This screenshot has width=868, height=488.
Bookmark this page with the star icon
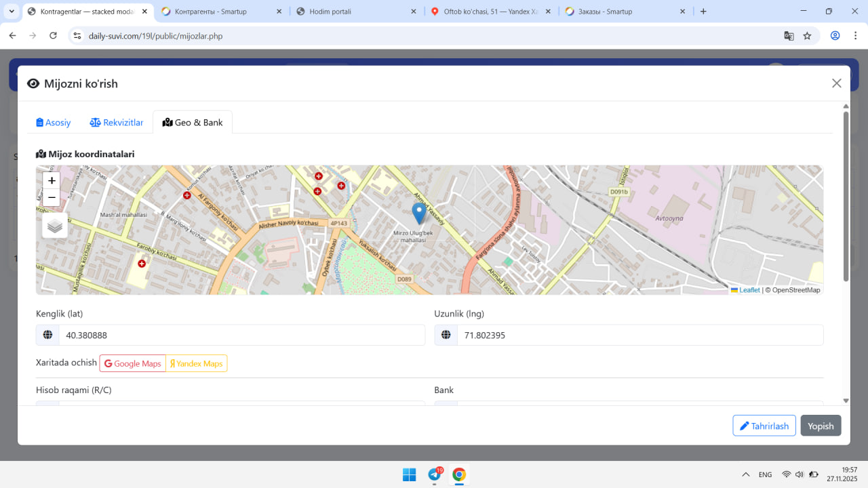tap(807, 36)
